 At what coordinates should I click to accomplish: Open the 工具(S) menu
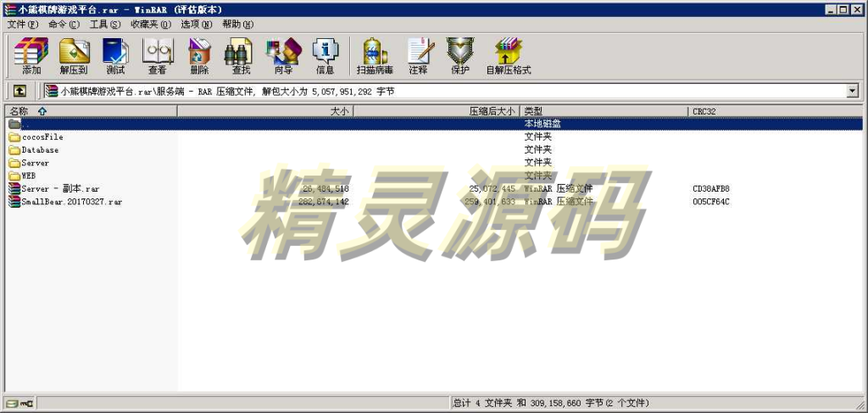104,25
